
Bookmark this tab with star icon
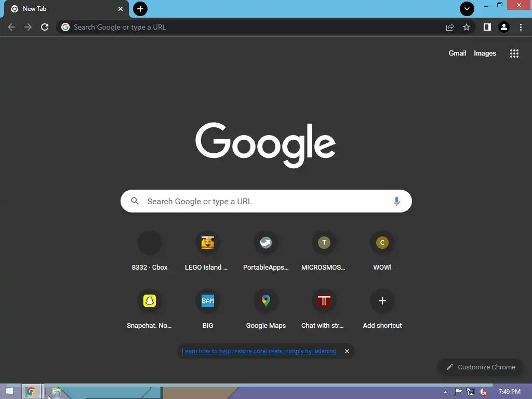pos(467,27)
